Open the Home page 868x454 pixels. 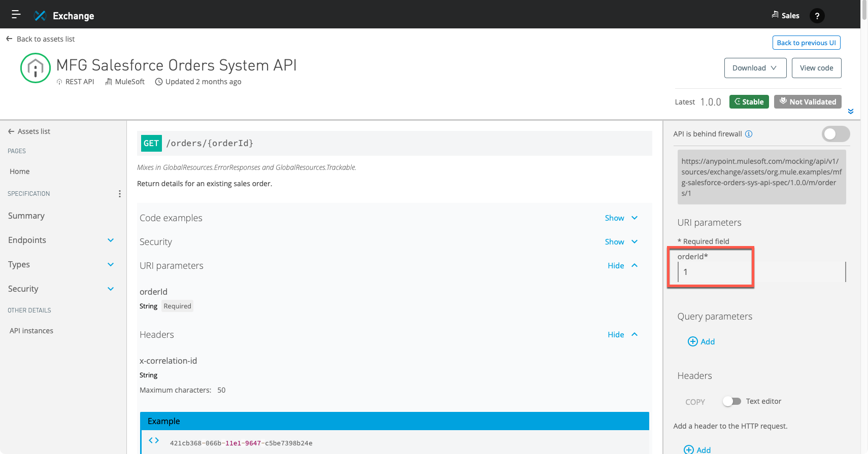click(x=20, y=171)
